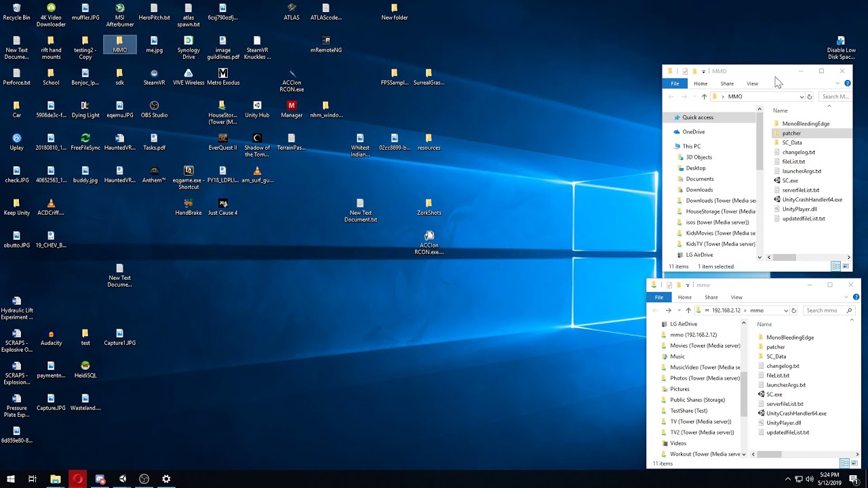Open the Recycle Bin desktop icon
This screenshot has height=488, width=868.
pos(16,12)
